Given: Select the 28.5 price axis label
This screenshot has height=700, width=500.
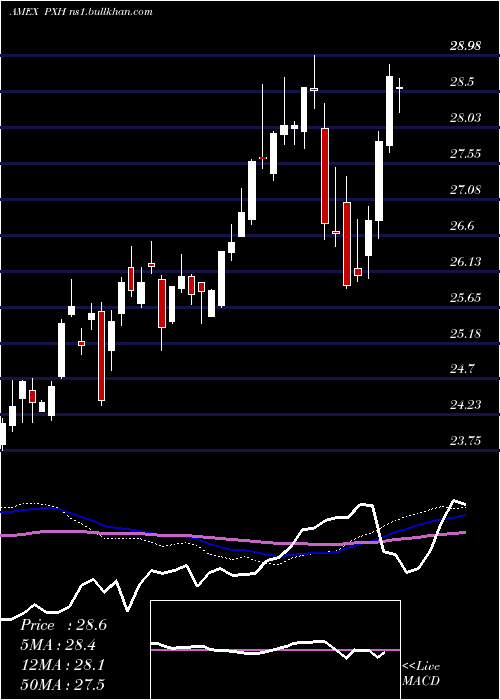Looking at the screenshot, I should pyautogui.click(x=463, y=82).
